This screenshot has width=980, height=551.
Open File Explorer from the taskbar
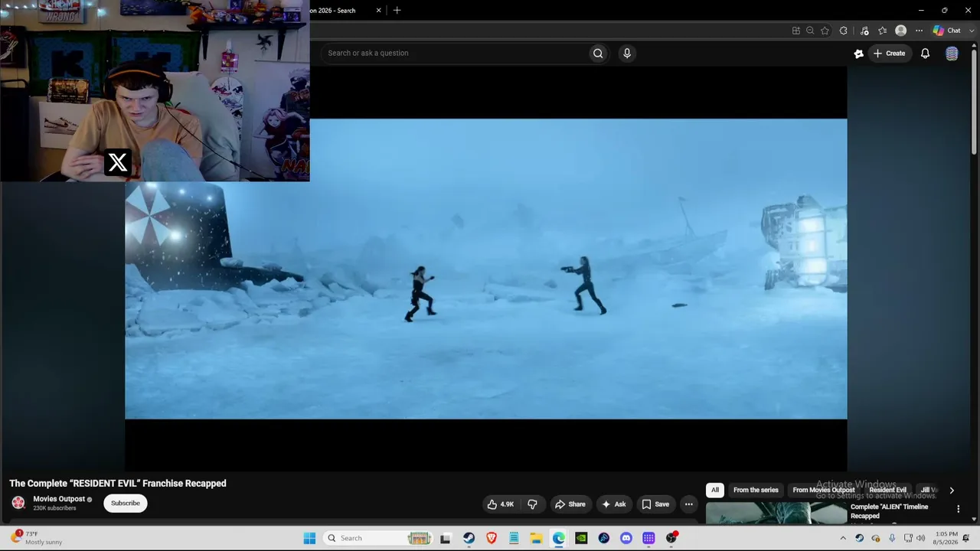(x=536, y=538)
